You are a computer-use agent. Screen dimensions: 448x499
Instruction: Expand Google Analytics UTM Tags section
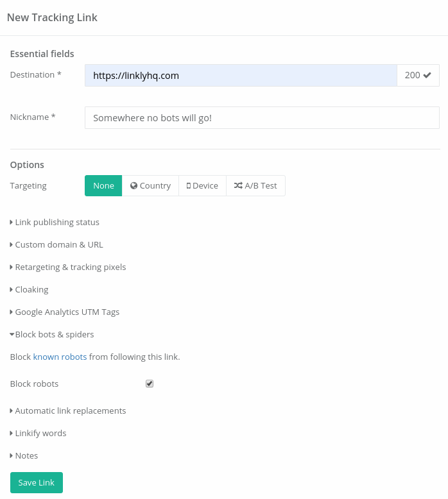tap(65, 312)
